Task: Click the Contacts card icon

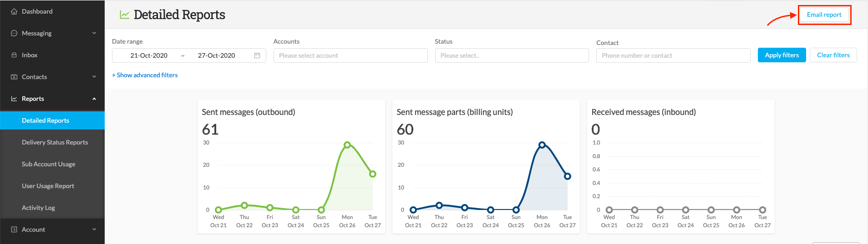Action: click(x=14, y=77)
